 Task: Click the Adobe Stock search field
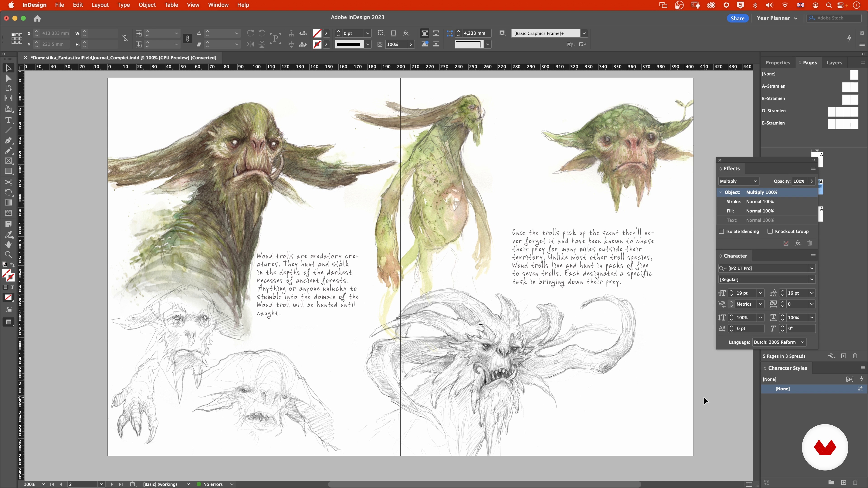[x=834, y=18]
